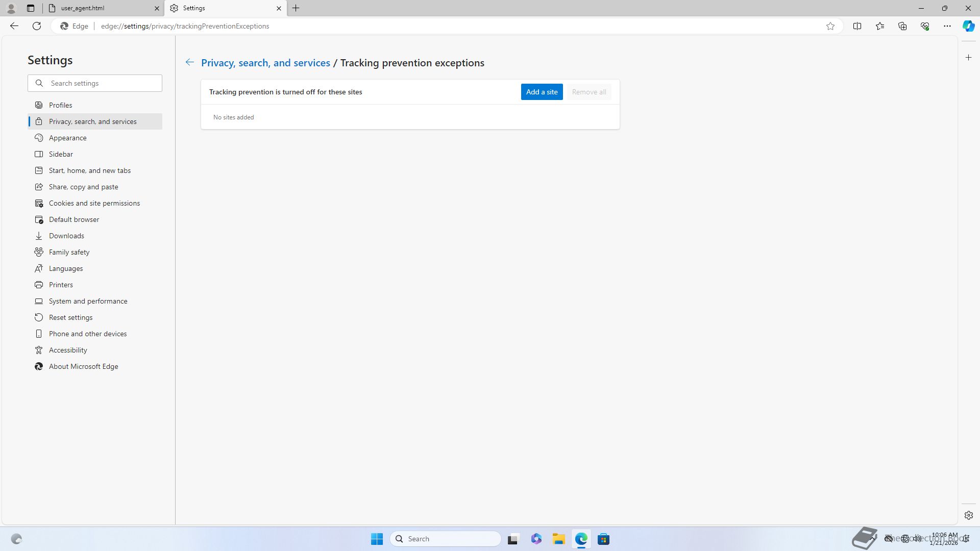Viewport: 980px width, 551px height.
Task: Open Browser essentials heart icon
Action: pos(924,26)
